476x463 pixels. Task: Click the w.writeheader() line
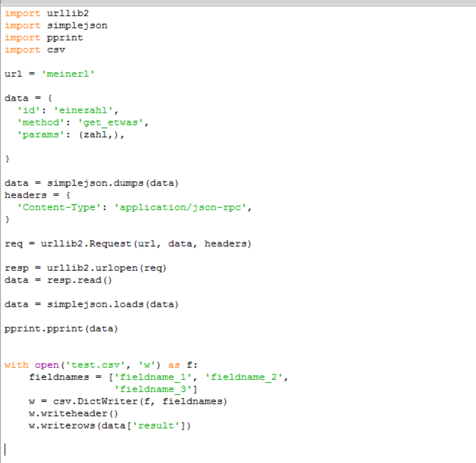click(x=73, y=413)
